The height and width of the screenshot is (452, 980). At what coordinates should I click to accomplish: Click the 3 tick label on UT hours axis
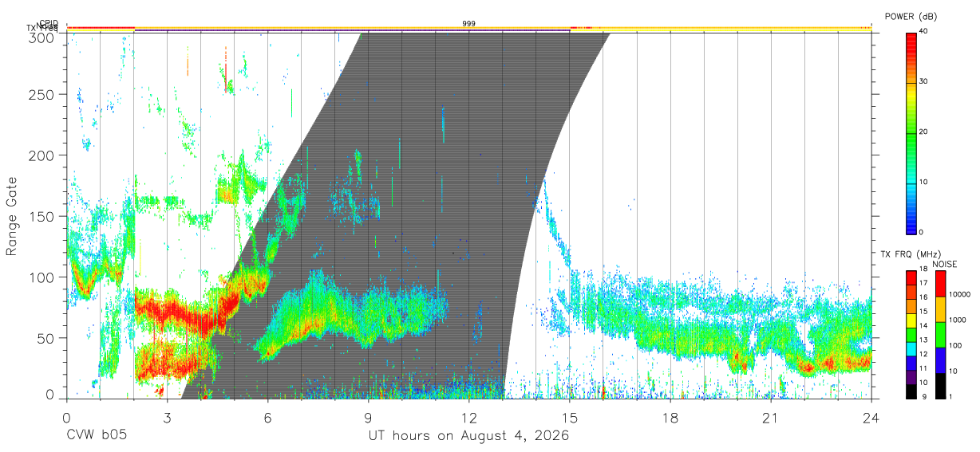pos(167,418)
